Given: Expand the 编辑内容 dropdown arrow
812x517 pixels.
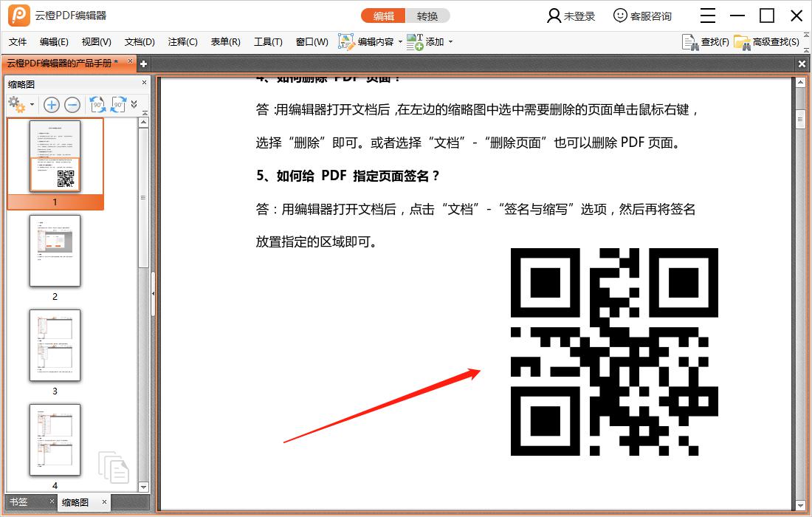Looking at the screenshot, I should [400, 42].
